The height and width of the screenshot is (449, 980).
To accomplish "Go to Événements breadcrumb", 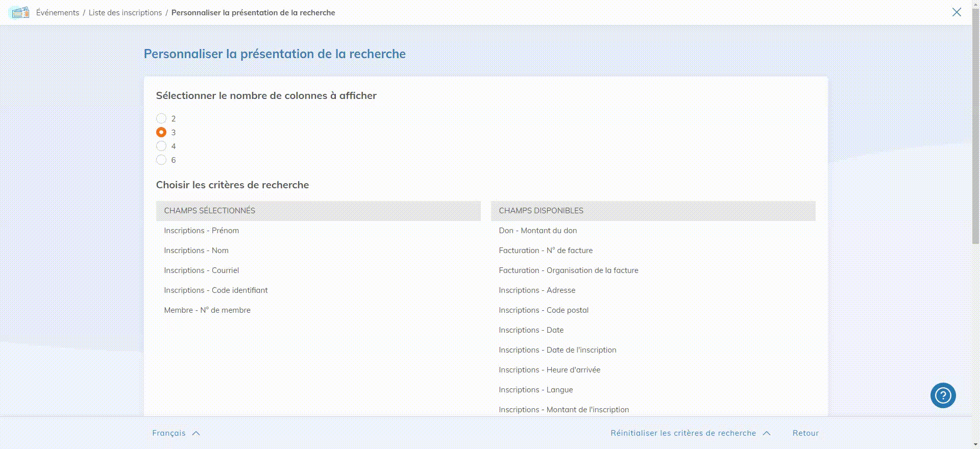I will (x=58, y=13).
